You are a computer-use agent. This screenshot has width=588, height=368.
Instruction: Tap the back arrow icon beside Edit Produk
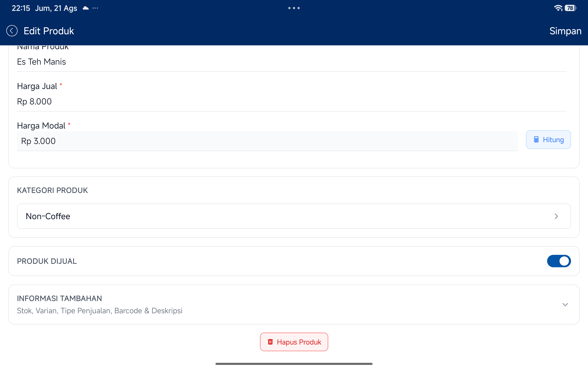click(12, 31)
